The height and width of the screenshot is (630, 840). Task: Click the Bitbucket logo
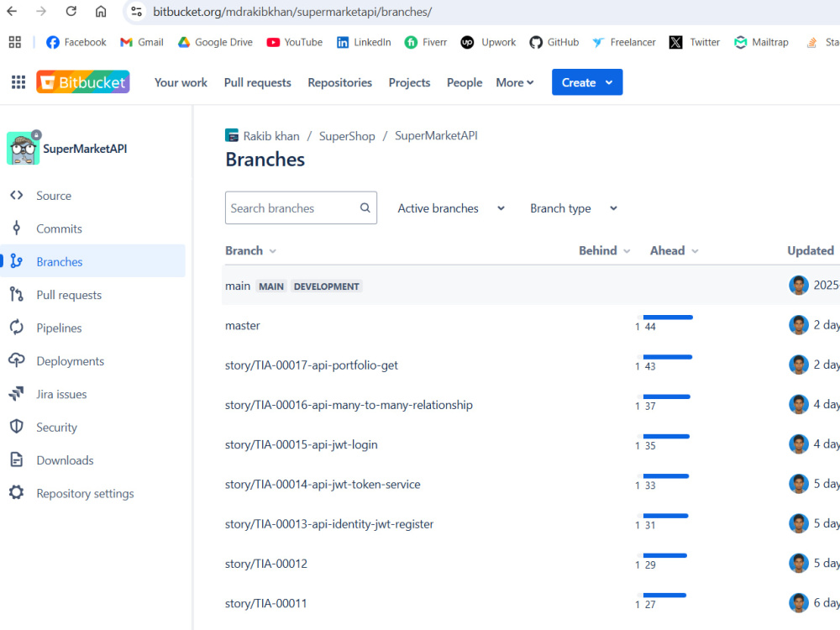[83, 82]
